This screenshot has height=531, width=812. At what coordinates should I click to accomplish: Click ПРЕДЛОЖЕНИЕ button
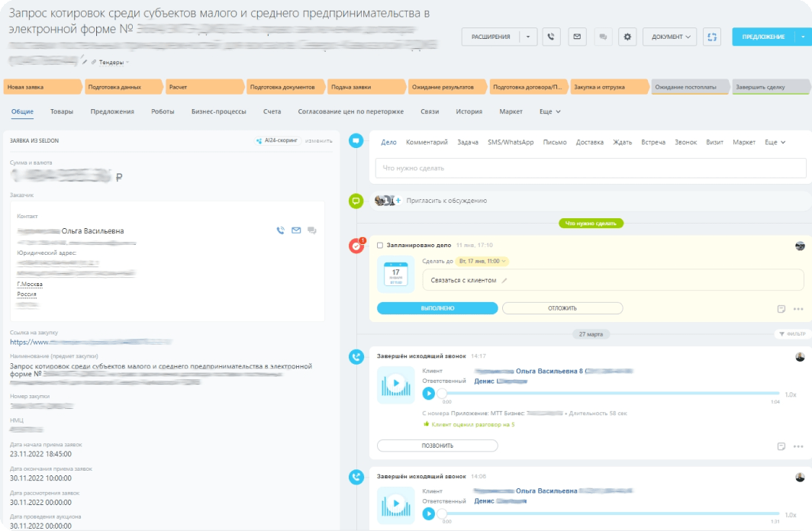pos(763,37)
